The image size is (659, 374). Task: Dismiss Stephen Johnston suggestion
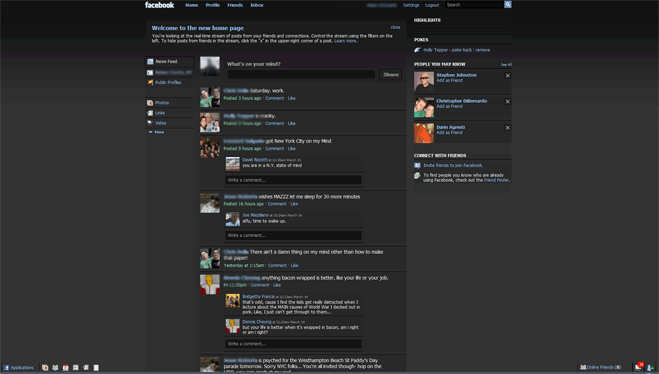pyautogui.click(x=508, y=76)
